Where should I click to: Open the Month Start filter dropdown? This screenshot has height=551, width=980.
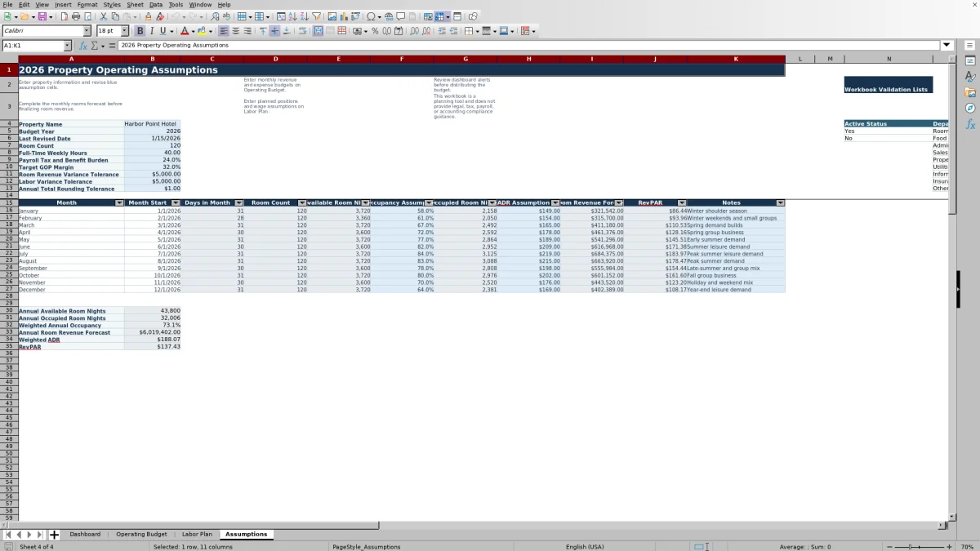coord(176,202)
